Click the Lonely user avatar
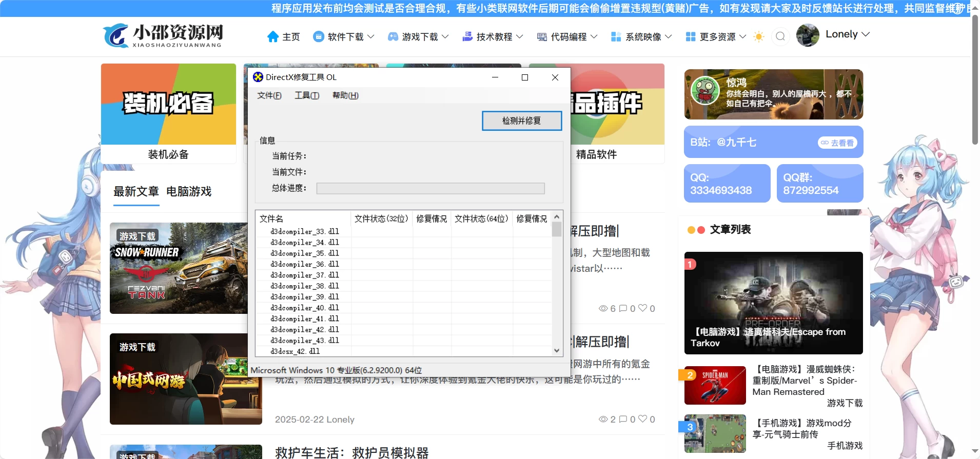Image resolution: width=980 pixels, height=459 pixels. click(x=808, y=35)
